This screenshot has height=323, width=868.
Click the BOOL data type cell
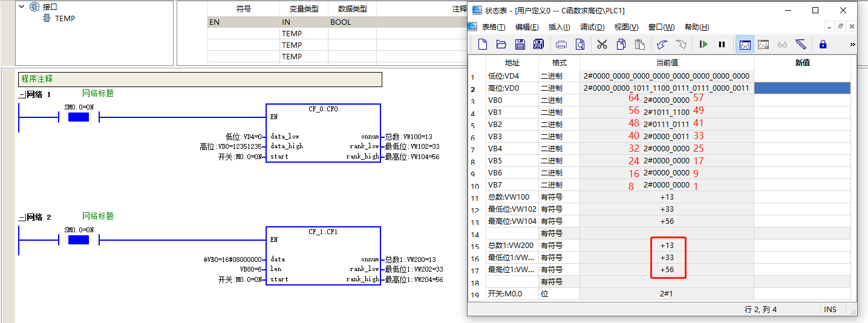352,22
